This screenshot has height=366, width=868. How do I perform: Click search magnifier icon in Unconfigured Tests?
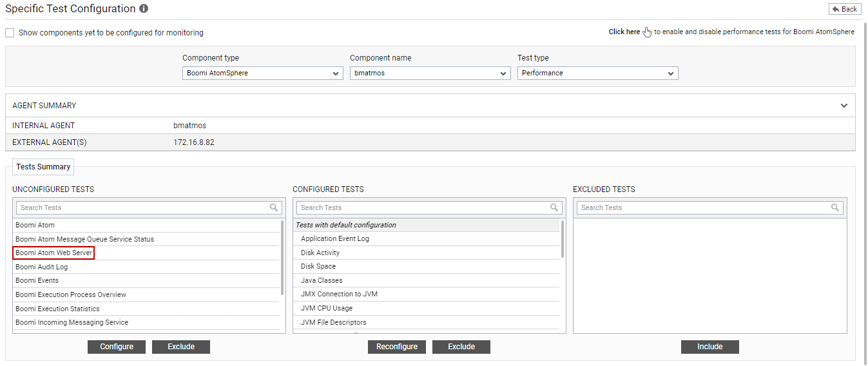click(275, 207)
